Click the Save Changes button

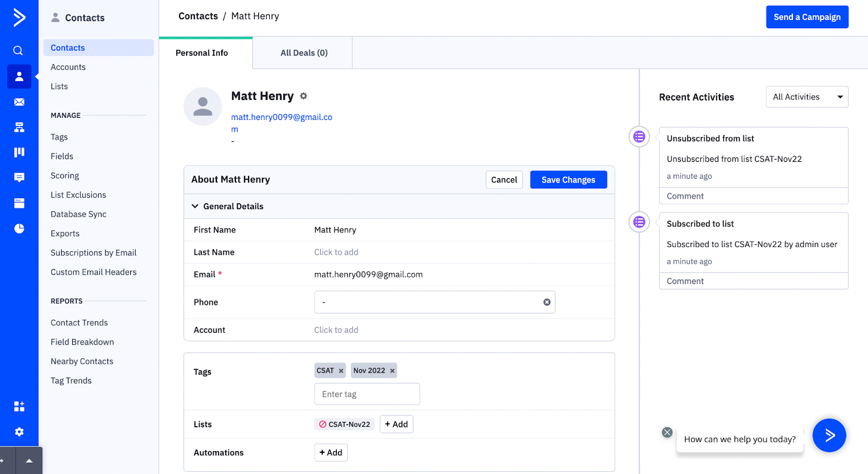568,180
